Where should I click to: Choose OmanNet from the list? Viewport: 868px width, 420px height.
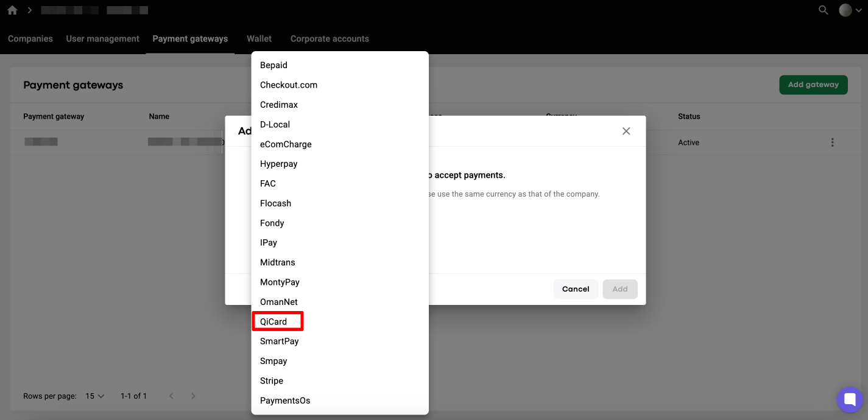click(340, 302)
